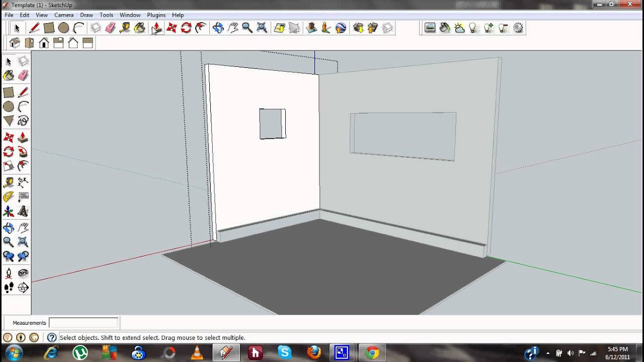The width and height of the screenshot is (644, 362).
Task: Select the 3D Text tool
Action: tap(23, 211)
